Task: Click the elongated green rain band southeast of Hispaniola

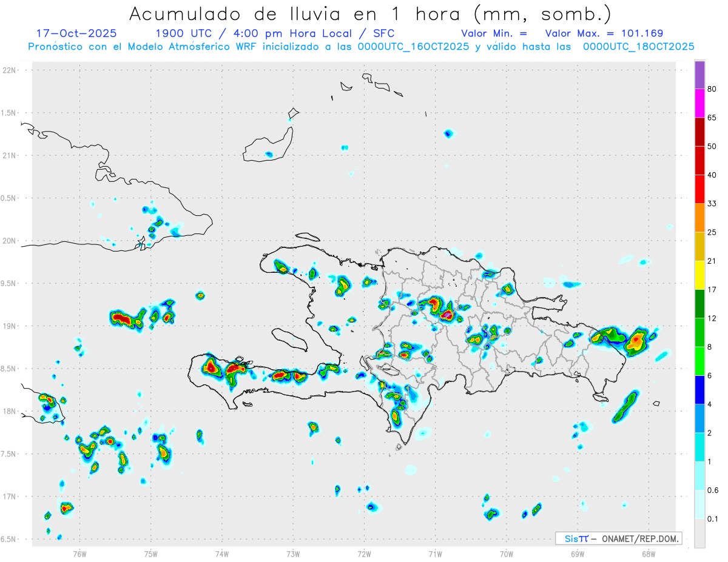Action: tap(625, 407)
